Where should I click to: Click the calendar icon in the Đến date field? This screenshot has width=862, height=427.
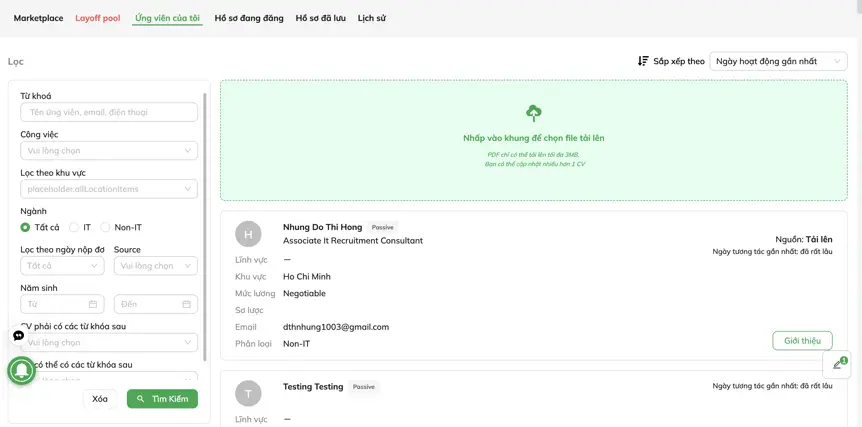pos(186,304)
